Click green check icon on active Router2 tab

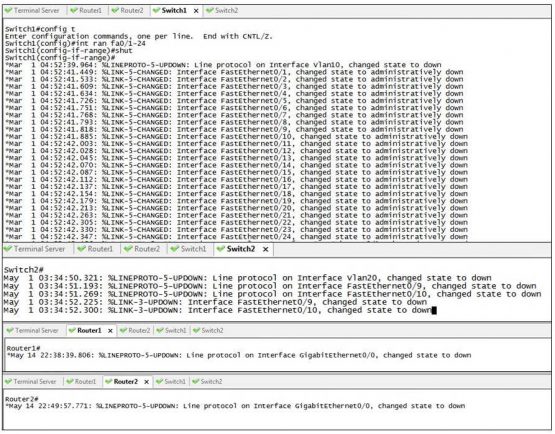coord(109,382)
